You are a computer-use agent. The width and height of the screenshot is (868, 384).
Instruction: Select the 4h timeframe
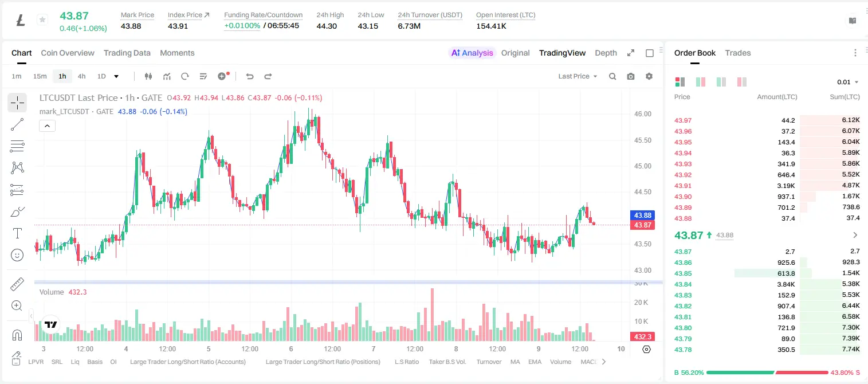tap(82, 76)
